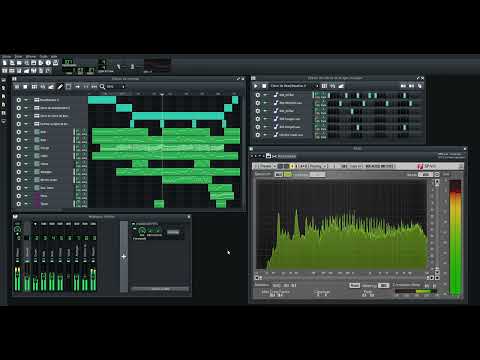This screenshot has width=480, height=360.
Task: Add automation track in Beat+Bassline Editor toolbar
Action: tap(341, 86)
